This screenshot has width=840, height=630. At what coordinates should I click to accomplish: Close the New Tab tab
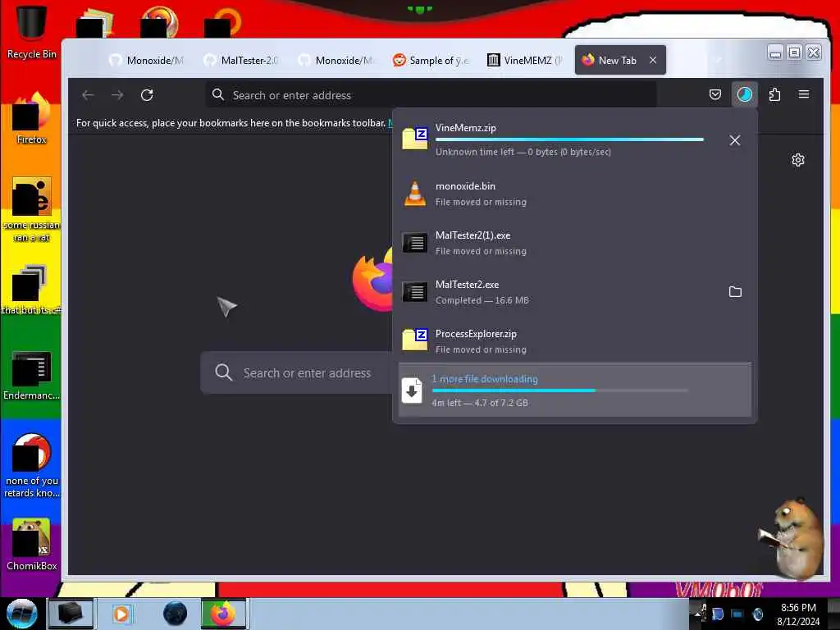coord(652,61)
